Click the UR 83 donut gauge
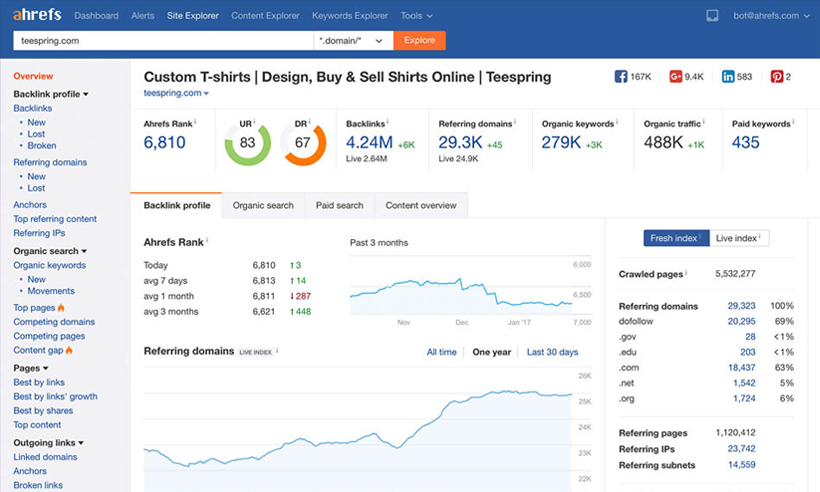Image resolution: width=820 pixels, height=492 pixels. click(x=247, y=143)
